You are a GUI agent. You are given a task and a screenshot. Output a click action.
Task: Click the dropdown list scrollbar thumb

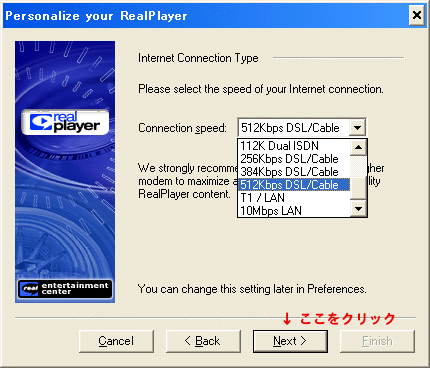[358, 188]
